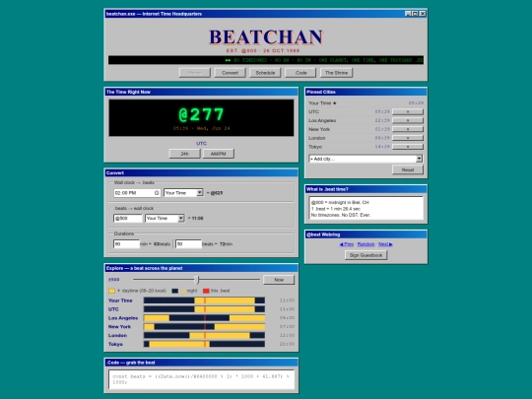Open the Home navigation button
This screenshot has height=399, width=532.
[x=195, y=73]
